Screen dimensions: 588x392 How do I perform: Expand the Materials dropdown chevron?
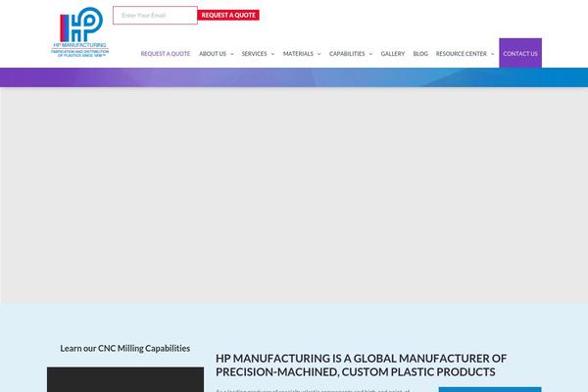[319, 54]
